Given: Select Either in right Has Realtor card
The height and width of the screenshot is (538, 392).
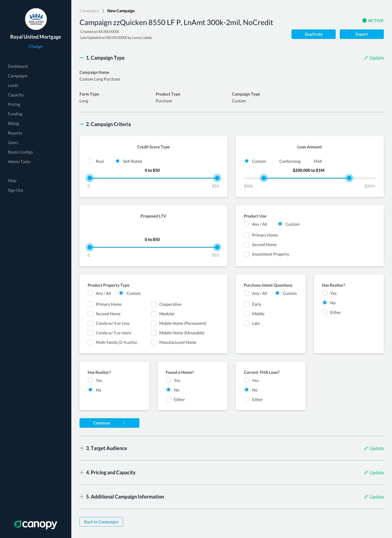Looking at the screenshot, I should [x=325, y=312].
